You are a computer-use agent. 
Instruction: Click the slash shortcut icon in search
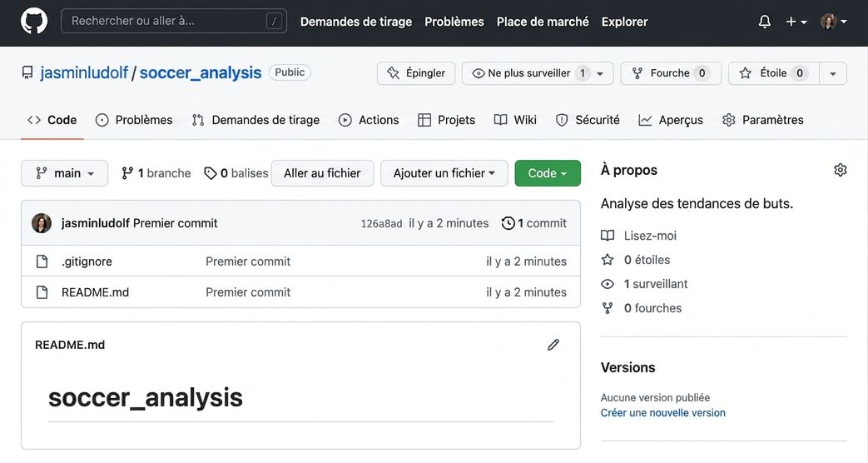pyautogui.click(x=274, y=21)
